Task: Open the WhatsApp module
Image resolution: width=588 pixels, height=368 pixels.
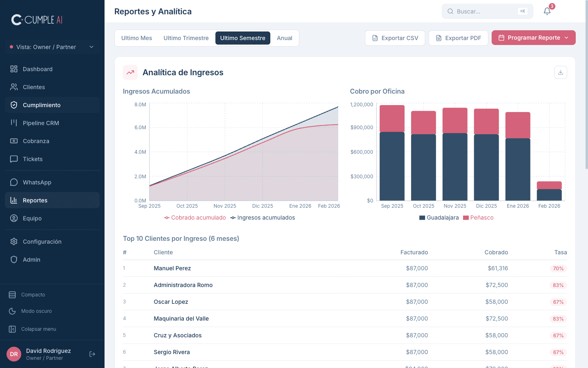Action: pos(37,182)
